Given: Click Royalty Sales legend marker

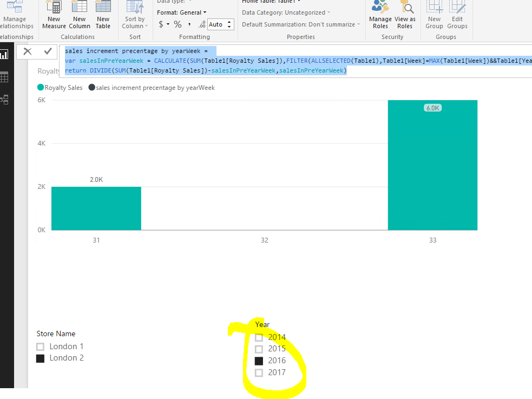Looking at the screenshot, I should [41, 88].
